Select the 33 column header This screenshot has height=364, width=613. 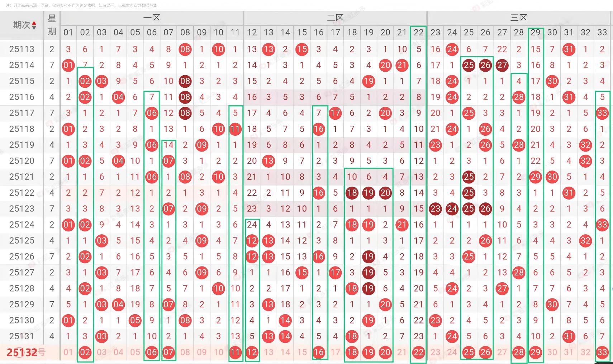pos(602,32)
